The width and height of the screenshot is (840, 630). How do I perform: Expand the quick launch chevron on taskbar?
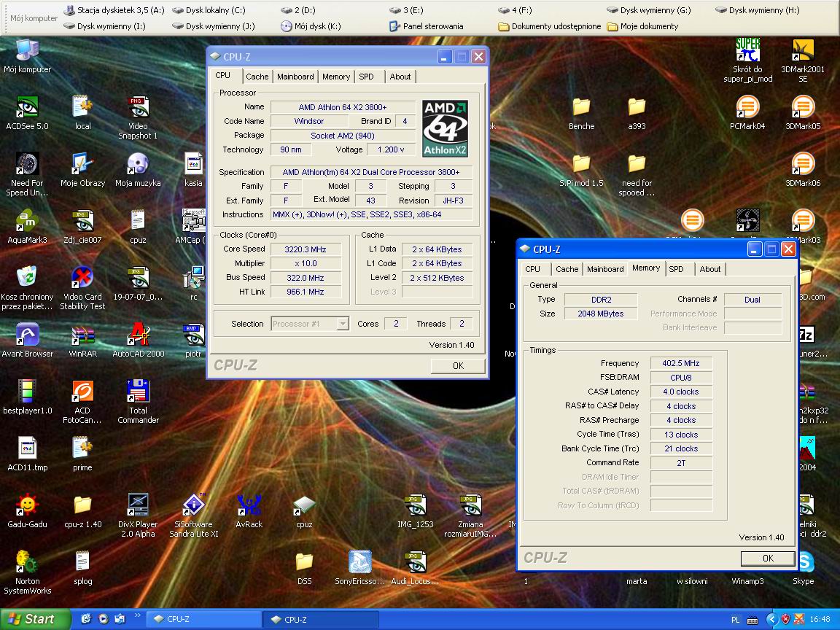click(137, 615)
